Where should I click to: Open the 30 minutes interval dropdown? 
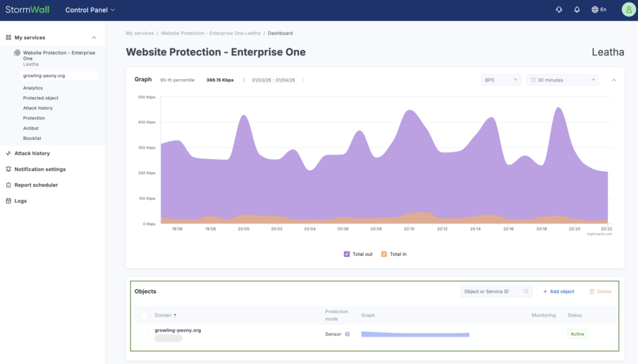pyautogui.click(x=562, y=80)
